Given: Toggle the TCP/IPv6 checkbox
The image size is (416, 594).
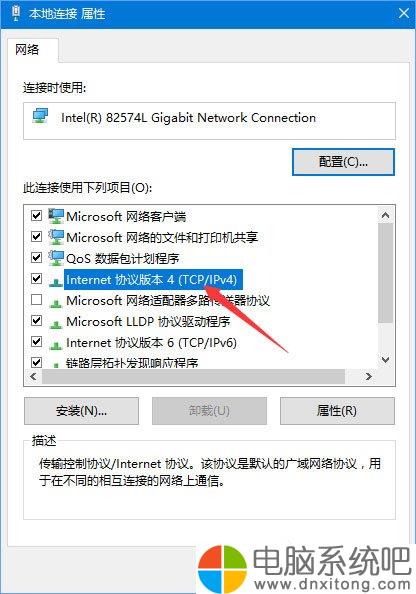Looking at the screenshot, I should pos(36,342).
